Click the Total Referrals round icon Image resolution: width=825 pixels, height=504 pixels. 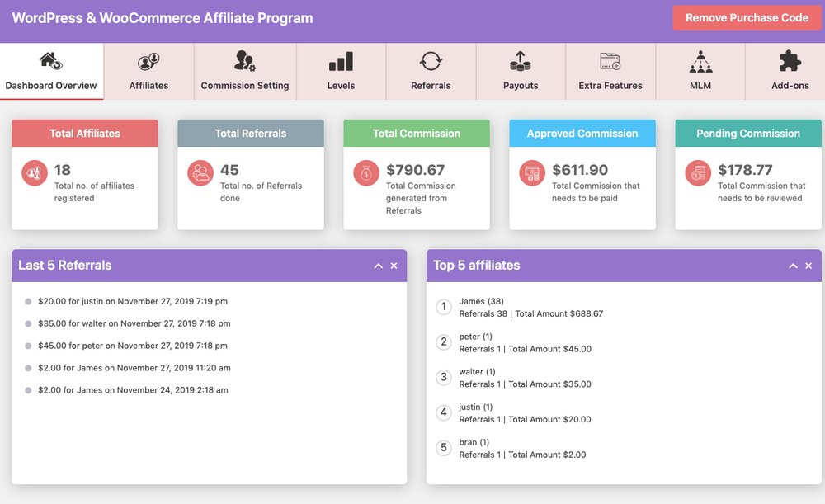200,172
